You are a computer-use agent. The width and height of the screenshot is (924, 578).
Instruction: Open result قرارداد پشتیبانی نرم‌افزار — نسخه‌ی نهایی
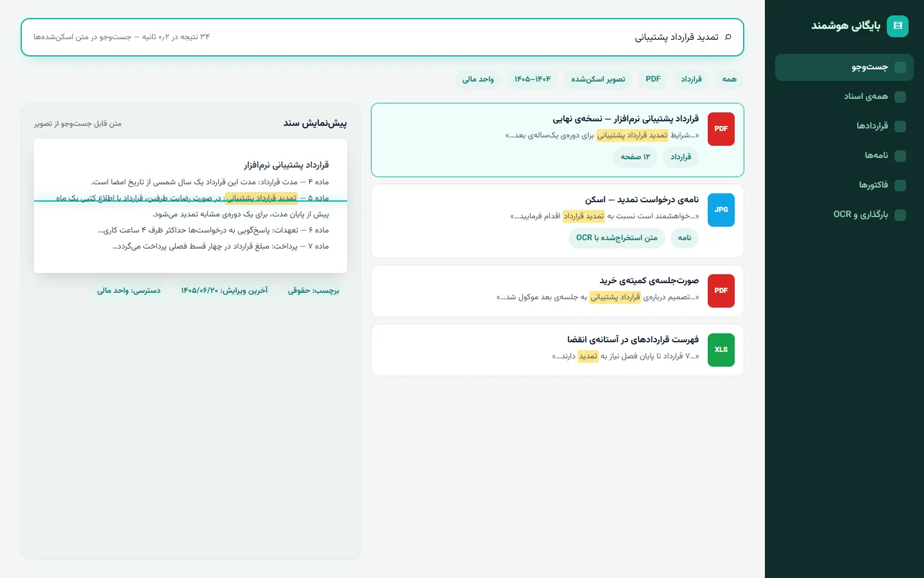[x=558, y=140]
